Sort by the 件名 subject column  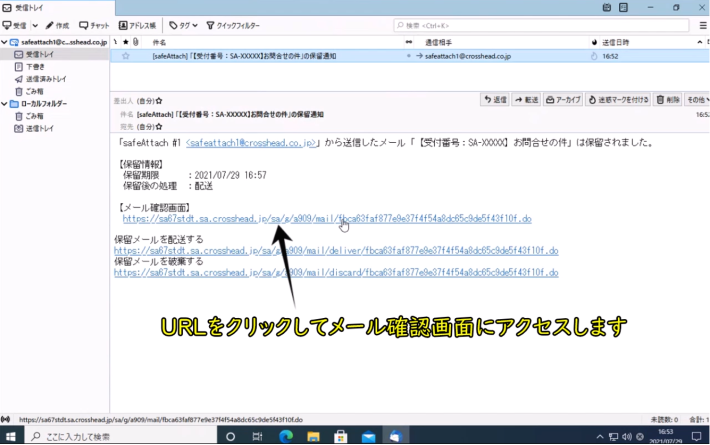(x=159, y=43)
